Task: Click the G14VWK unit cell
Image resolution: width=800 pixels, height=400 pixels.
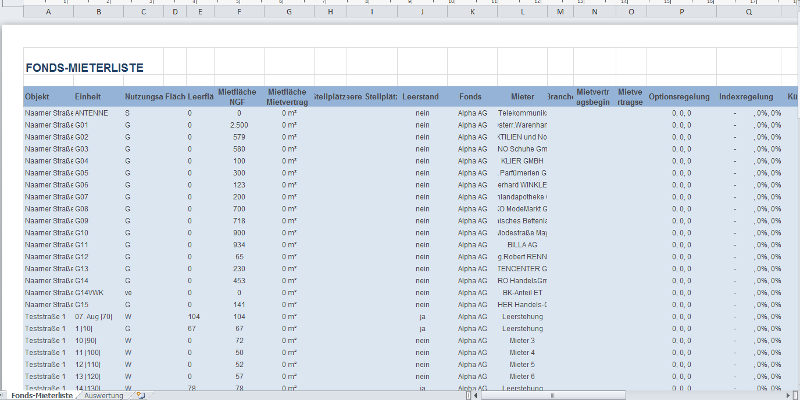Action: (x=98, y=293)
